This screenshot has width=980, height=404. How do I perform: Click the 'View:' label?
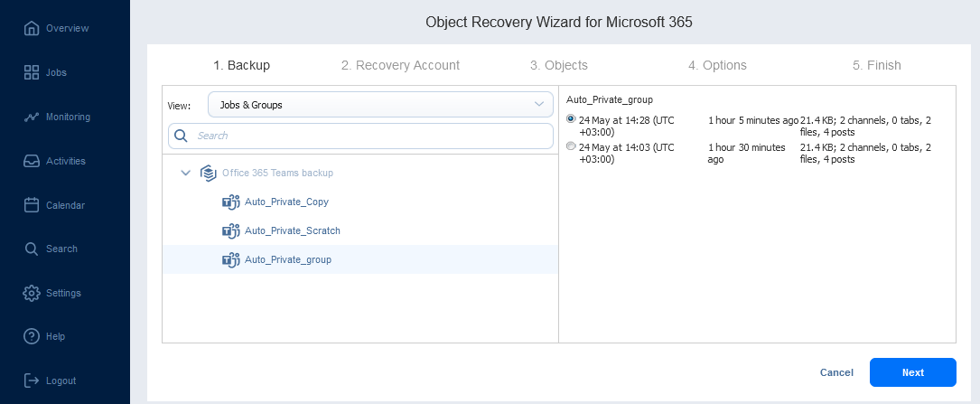point(179,106)
